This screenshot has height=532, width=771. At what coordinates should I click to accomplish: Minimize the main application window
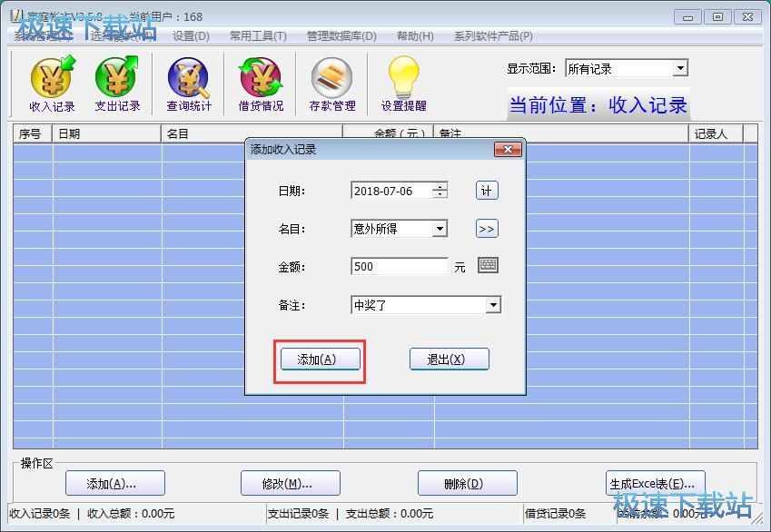pyautogui.click(x=687, y=17)
